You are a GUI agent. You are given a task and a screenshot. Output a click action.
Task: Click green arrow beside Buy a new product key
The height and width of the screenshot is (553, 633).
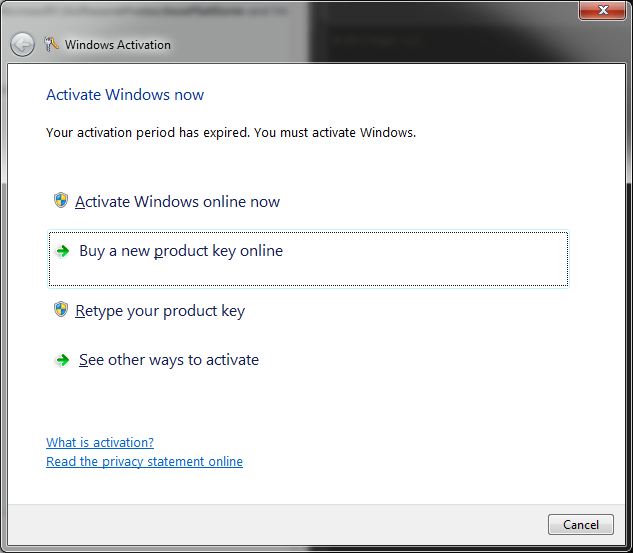(x=63, y=251)
